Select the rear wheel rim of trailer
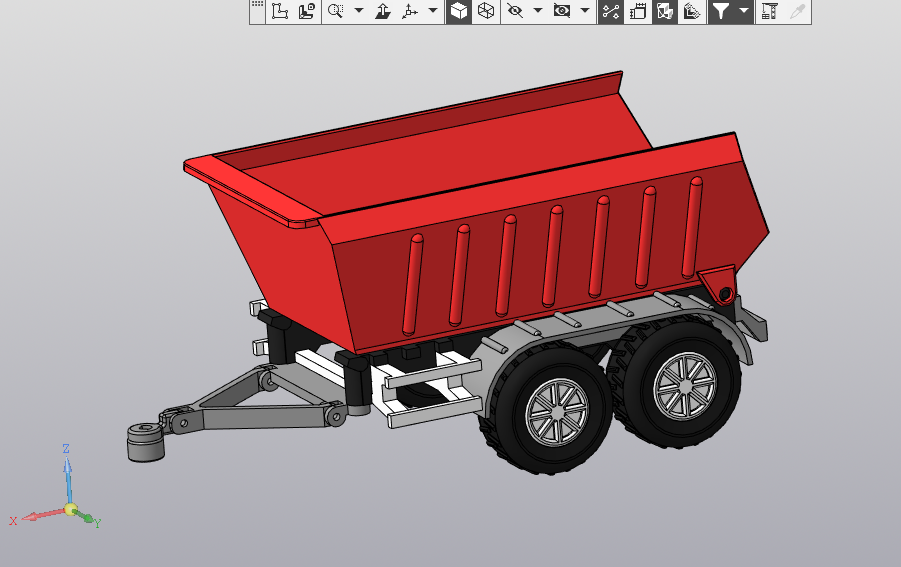901x567 pixels. click(x=685, y=386)
